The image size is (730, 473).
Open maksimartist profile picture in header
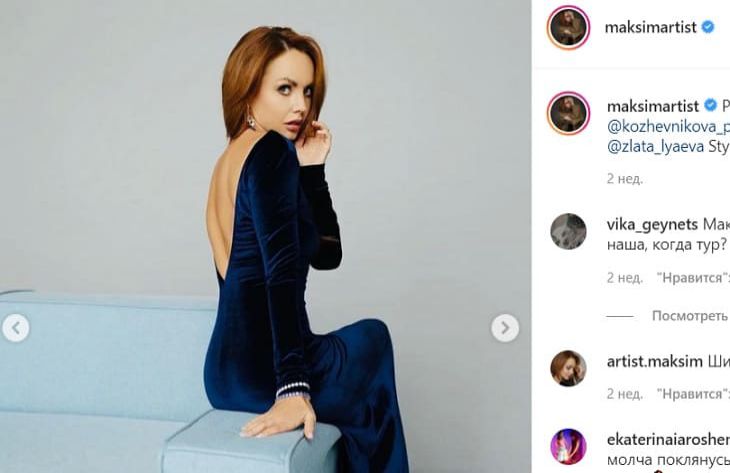pos(568,27)
